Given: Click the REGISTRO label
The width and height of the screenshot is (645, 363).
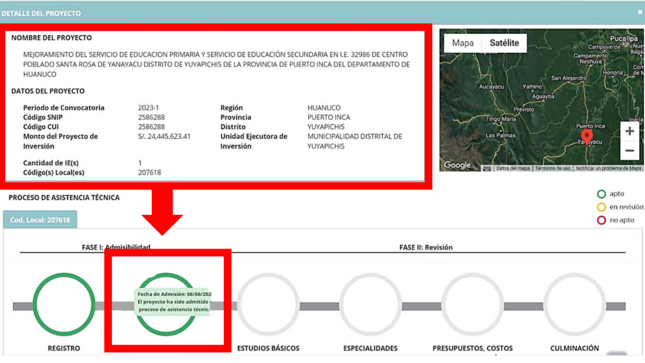Looking at the screenshot, I should coord(64,348).
